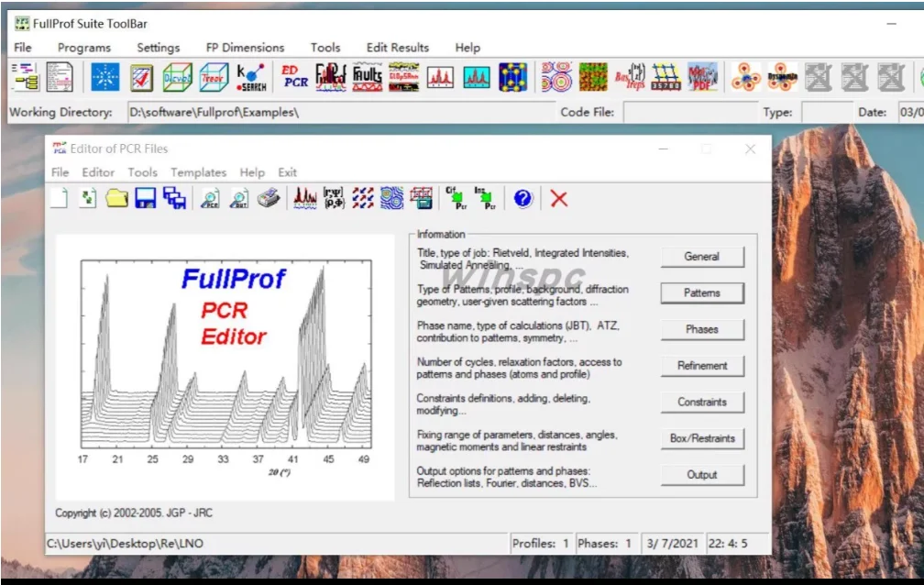Click the blue contour map icon in PCR editor

pos(392,198)
